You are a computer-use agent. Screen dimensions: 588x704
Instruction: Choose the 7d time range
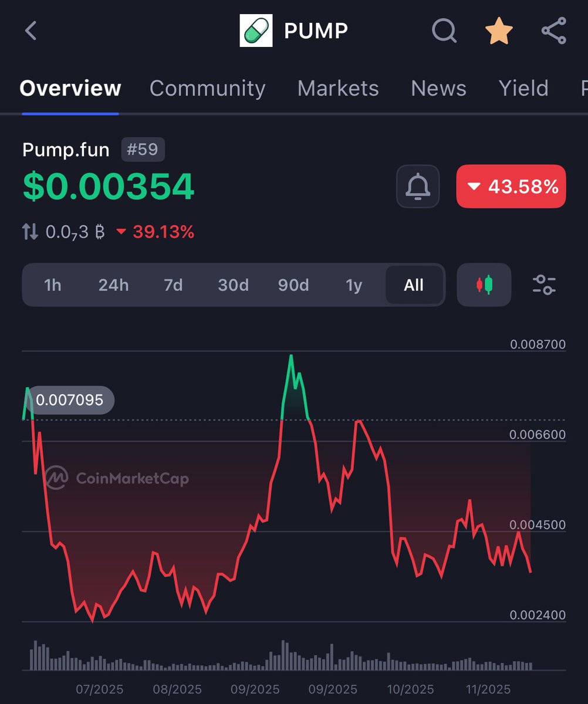click(173, 285)
